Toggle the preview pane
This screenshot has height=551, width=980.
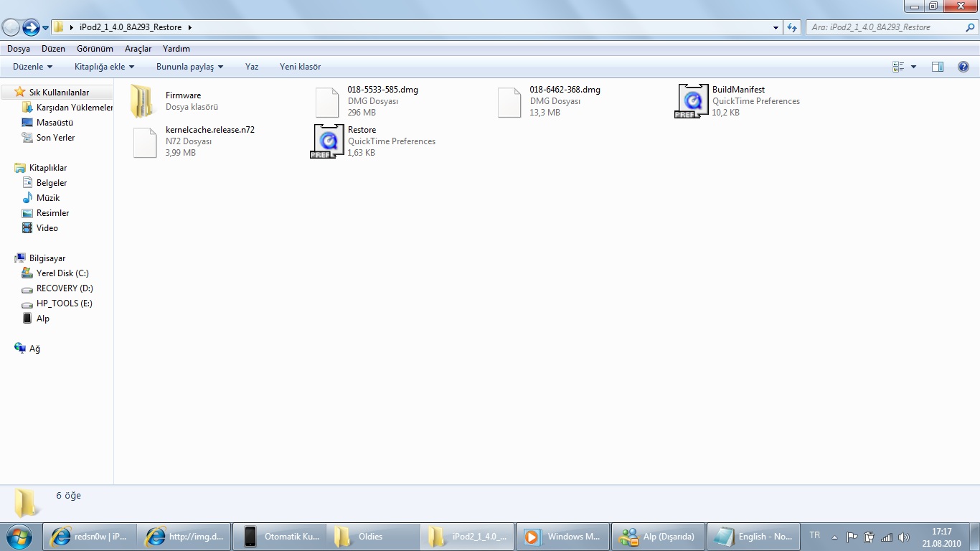tap(938, 67)
